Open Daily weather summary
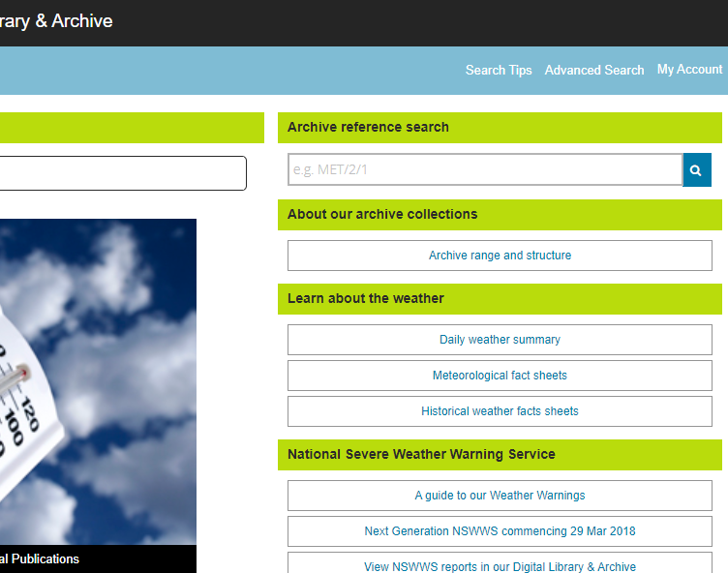Viewport: 728px width, 573px height. point(500,340)
